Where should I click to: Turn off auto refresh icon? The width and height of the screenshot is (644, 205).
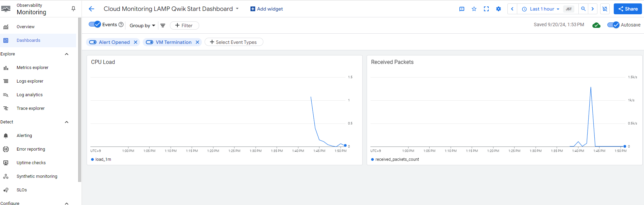pos(605,9)
